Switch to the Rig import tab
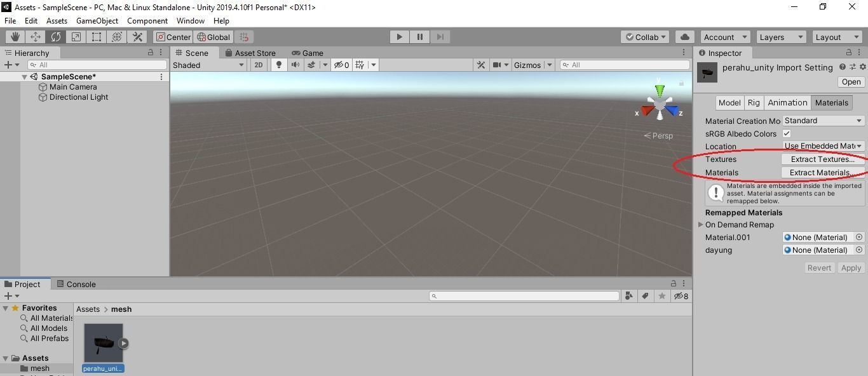 (754, 103)
